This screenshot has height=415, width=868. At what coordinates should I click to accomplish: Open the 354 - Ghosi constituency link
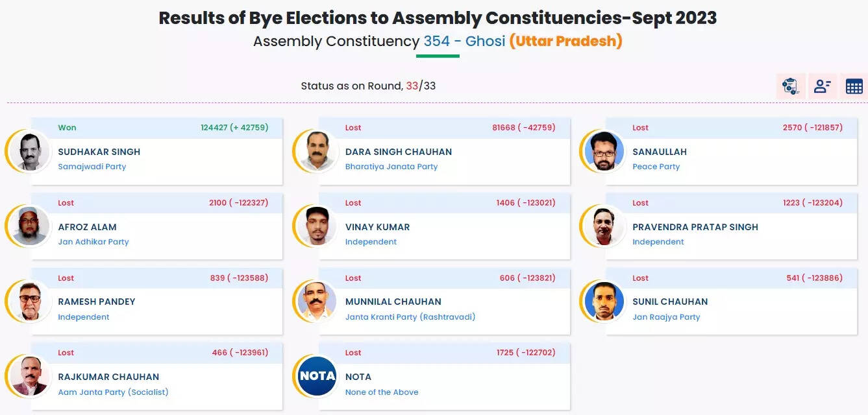[x=464, y=41]
